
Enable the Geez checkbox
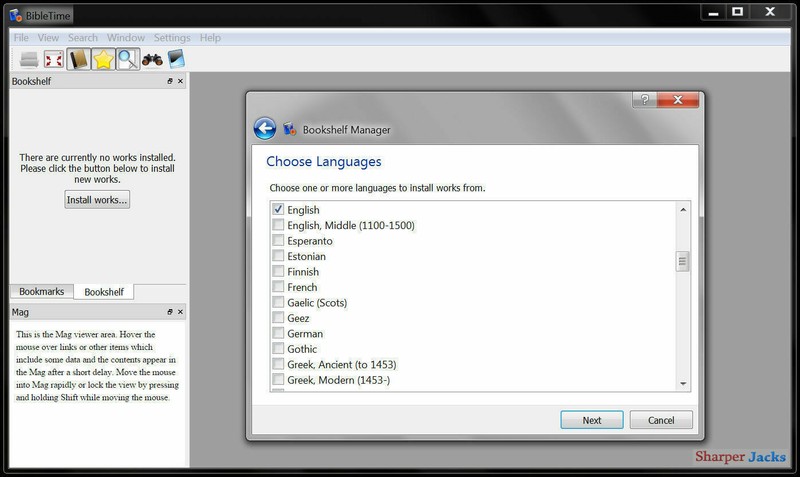coord(278,317)
